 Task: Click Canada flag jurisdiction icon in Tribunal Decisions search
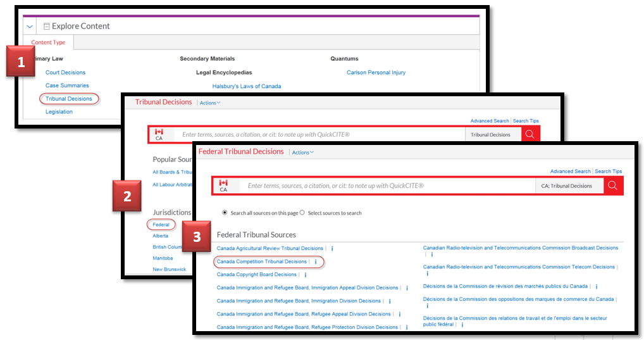coord(159,134)
